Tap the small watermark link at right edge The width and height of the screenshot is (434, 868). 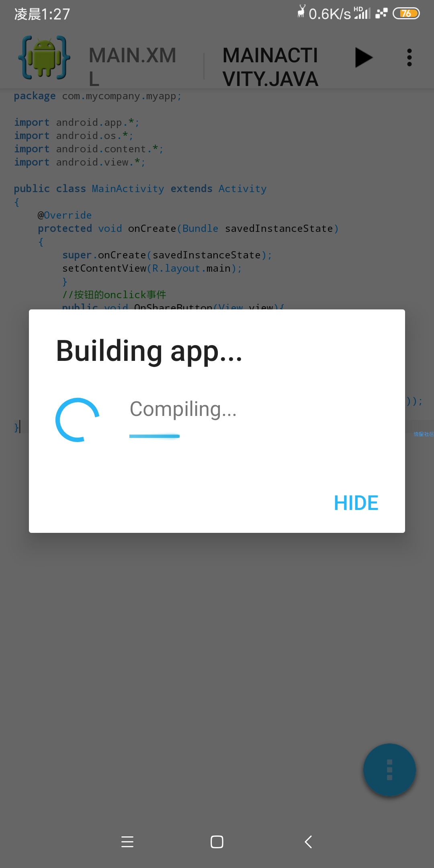(x=424, y=434)
